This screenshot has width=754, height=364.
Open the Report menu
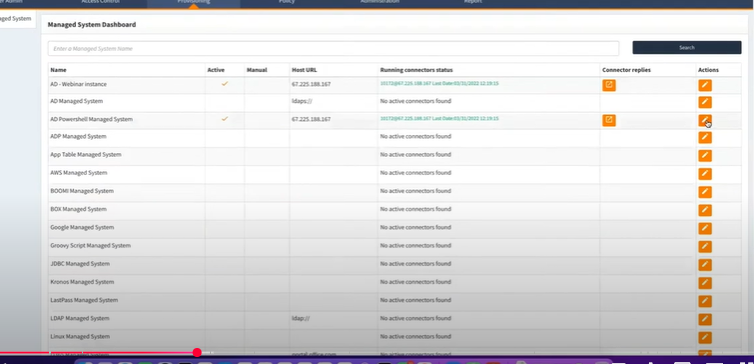point(473,2)
